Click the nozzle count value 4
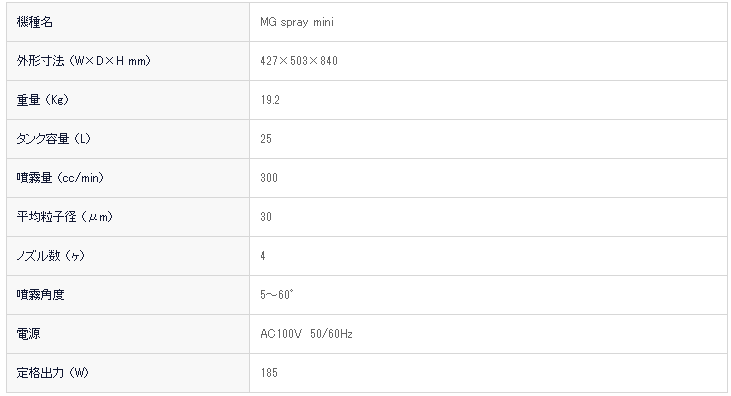Screen dimensions: 731x396 pyautogui.click(x=263, y=256)
